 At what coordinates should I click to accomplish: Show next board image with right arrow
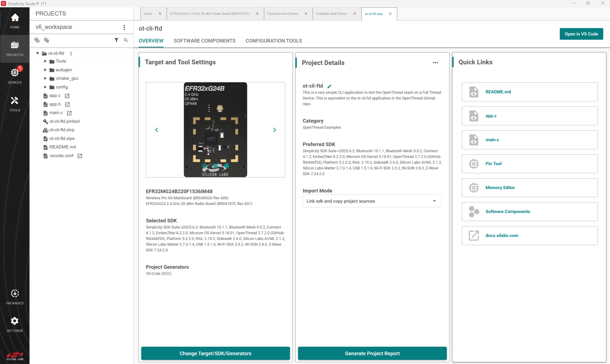275,130
